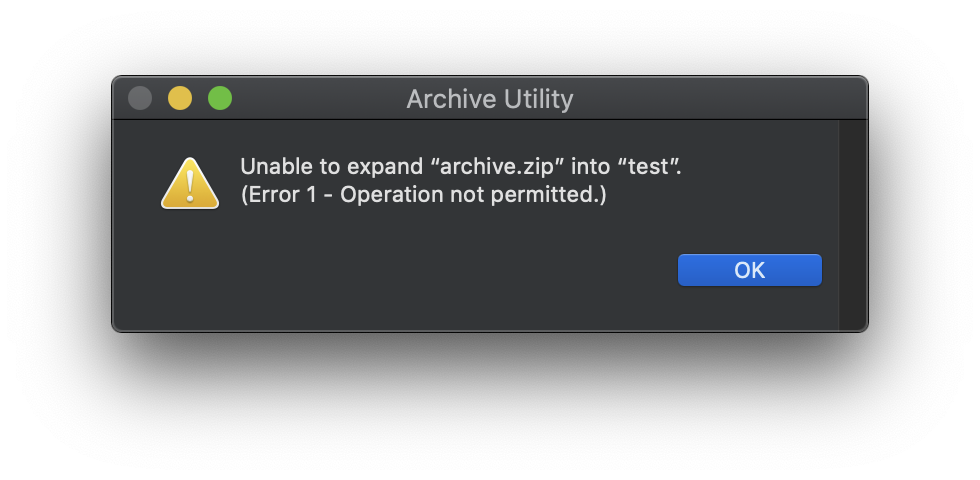
Task: Click the greyed-out close button
Action: (x=140, y=98)
